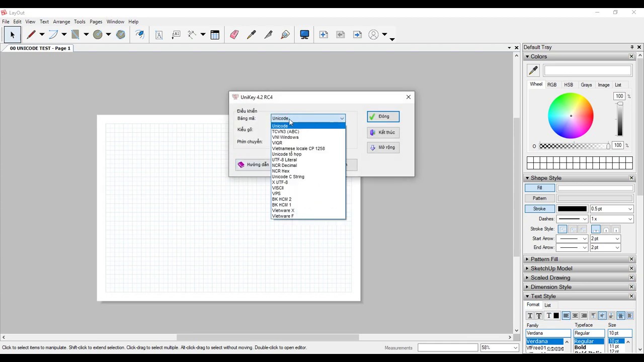Select the arrow Select tool
644x362 pixels.
click(12, 35)
